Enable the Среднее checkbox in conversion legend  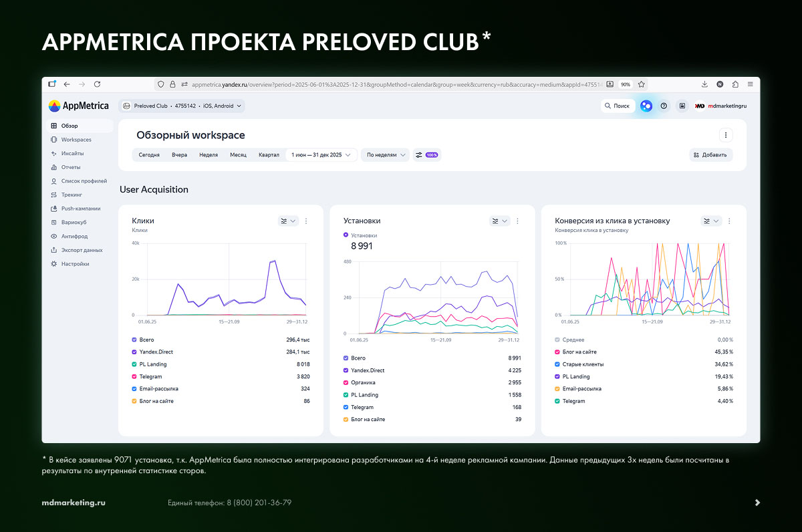(557, 340)
